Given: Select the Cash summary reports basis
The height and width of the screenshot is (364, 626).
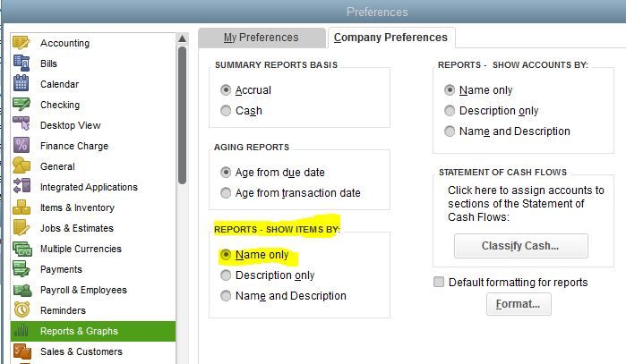Looking at the screenshot, I should (226, 111).
